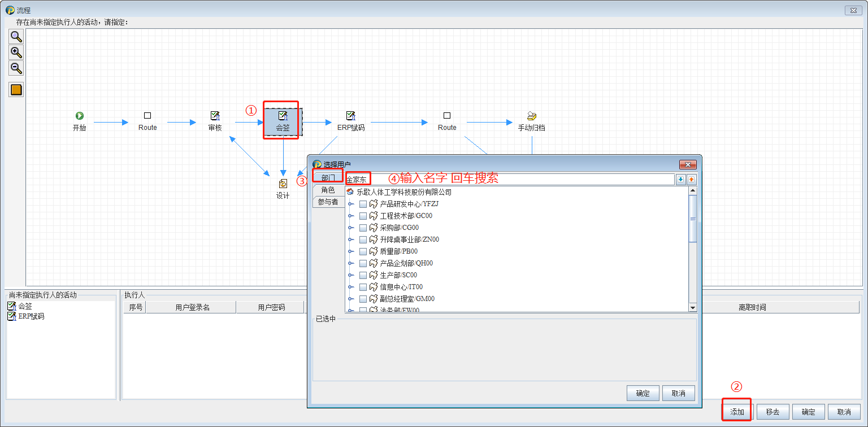868x427 pixels.
Task: Check the 产品研发中心/YFZJ department checkbox
Action: tap(362, 204)
